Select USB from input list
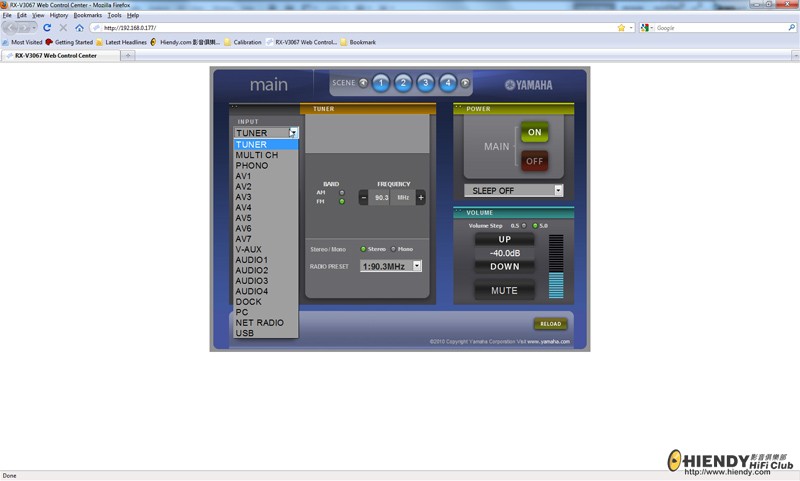Screen dimensions: 800x481 point(266,333)
